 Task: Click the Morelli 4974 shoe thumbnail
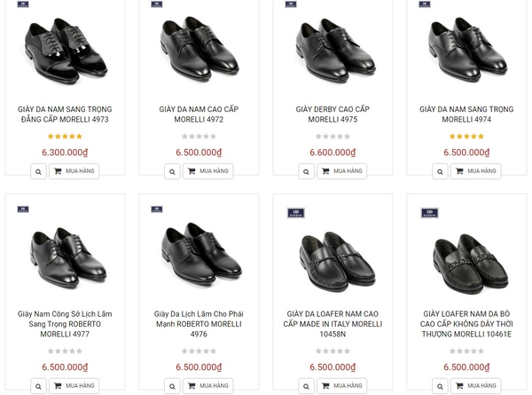(466, 51)
